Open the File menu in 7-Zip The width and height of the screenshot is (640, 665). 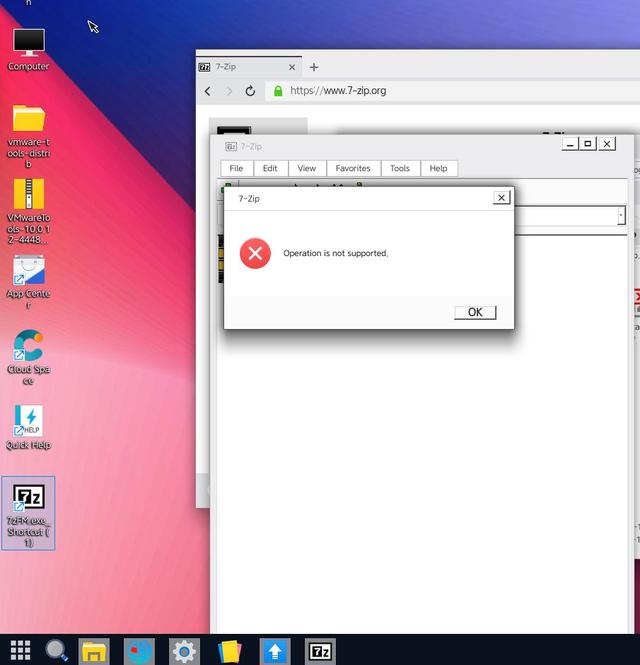click(x=236, y=168)
